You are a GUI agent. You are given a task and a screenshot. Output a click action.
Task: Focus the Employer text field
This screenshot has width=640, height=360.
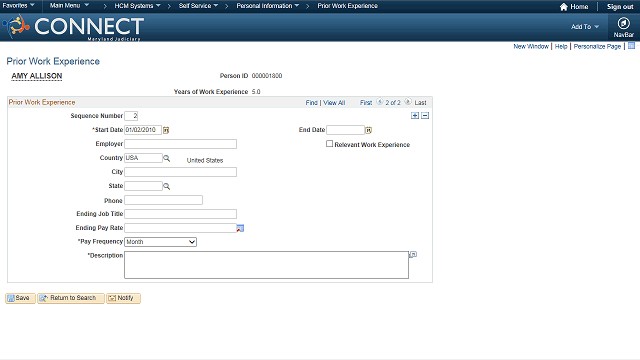click(180, 144)
